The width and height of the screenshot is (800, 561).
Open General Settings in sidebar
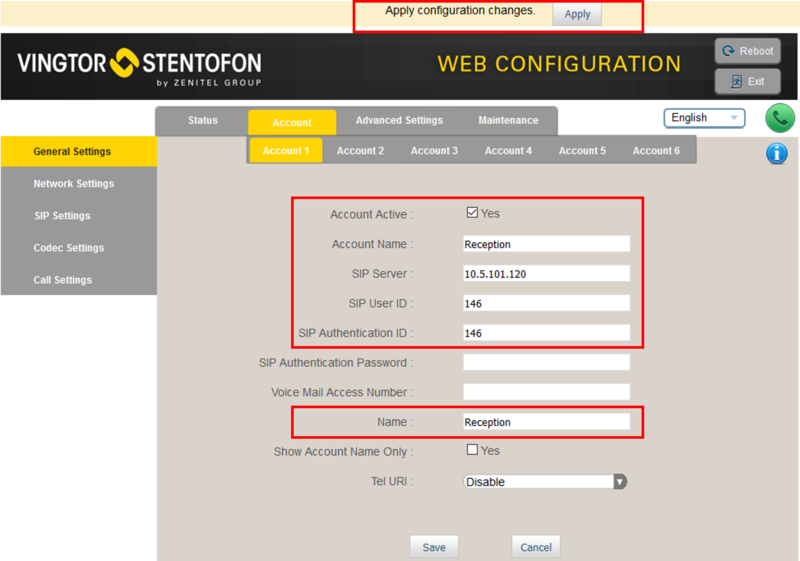(79, 151)
